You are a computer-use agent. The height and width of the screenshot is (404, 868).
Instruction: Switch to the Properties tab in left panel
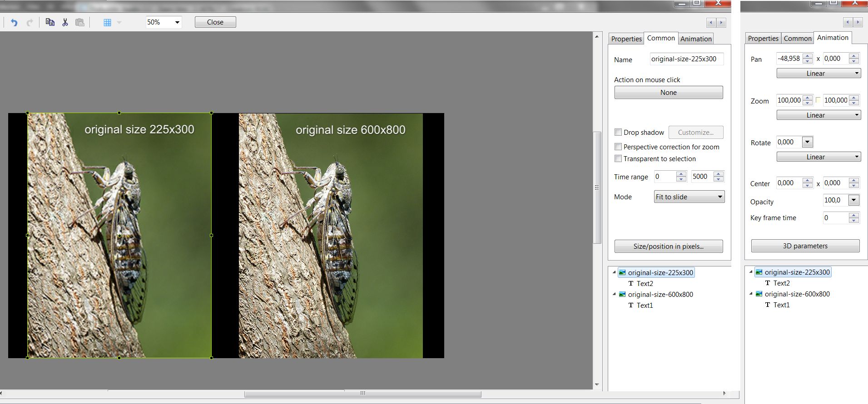pyautogui.click(x=626, y=39)
